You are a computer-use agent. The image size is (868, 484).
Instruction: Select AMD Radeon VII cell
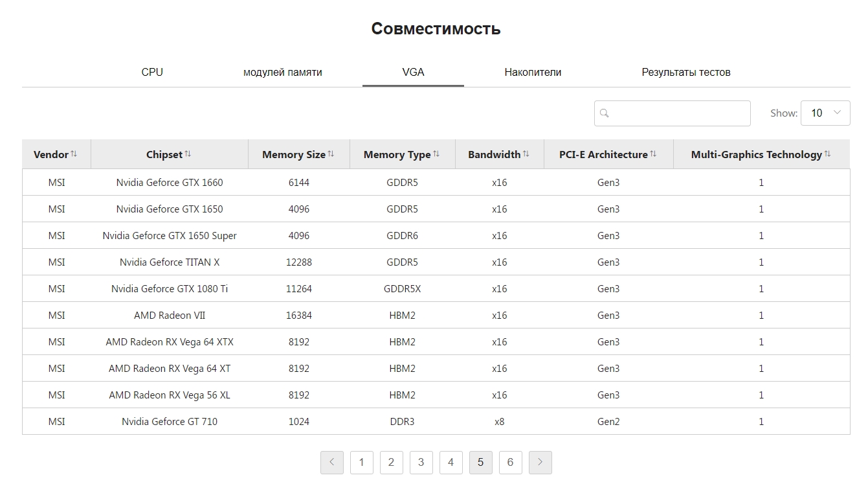(170, 316)
